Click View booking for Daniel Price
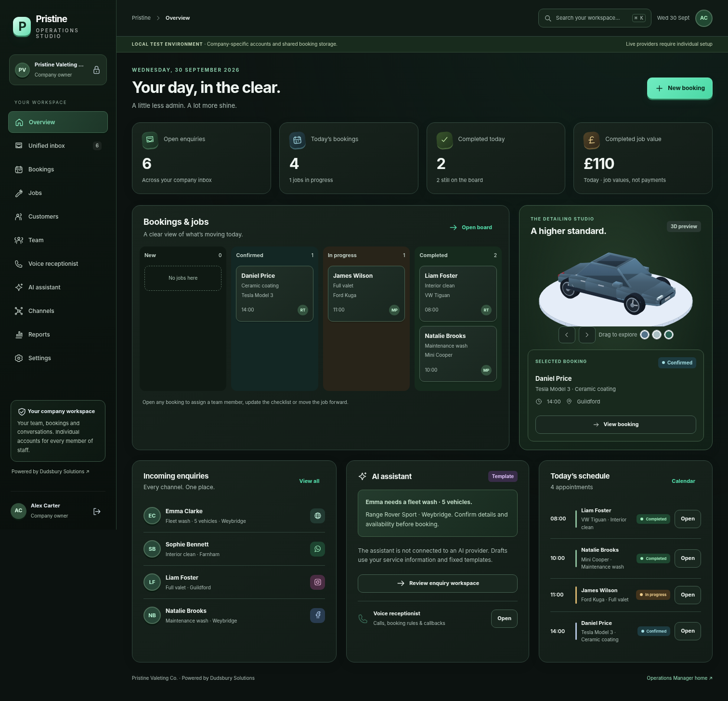Image resolution: width=728 pixels, height=701 pixels. click(615, 424)
